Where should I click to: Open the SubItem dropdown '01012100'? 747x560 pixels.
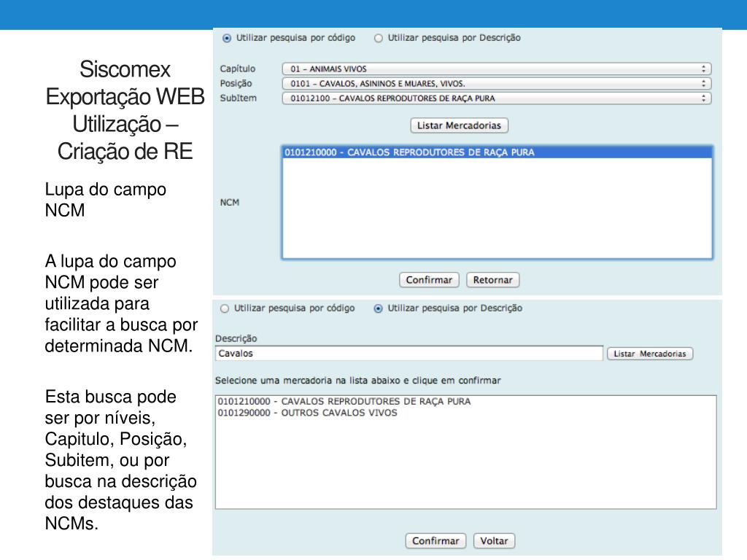496,98
